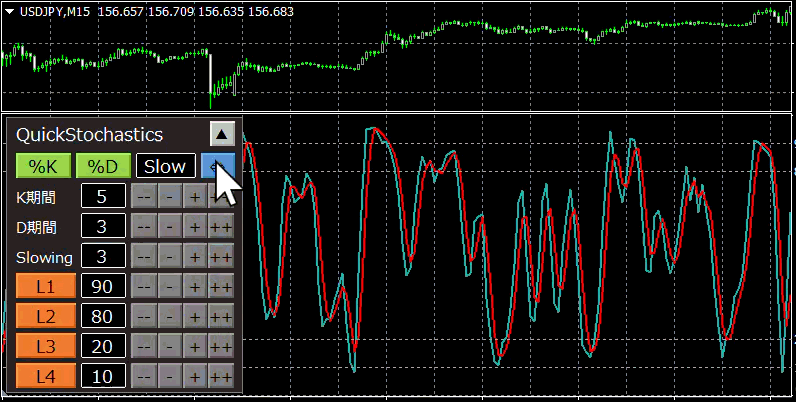Increase L4 level by one (+)
This screenshot has width=796, height=402.
coord(195,376)
